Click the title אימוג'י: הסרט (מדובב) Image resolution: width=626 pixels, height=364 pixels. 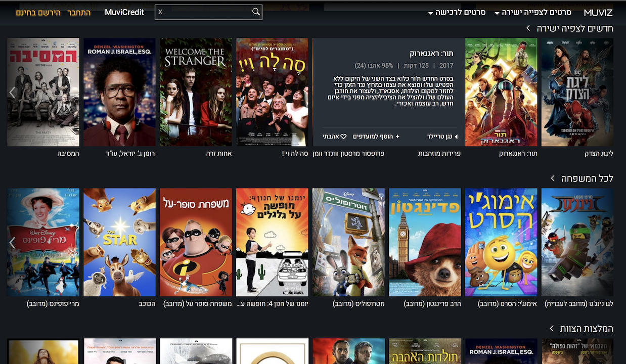click(508, 304)
